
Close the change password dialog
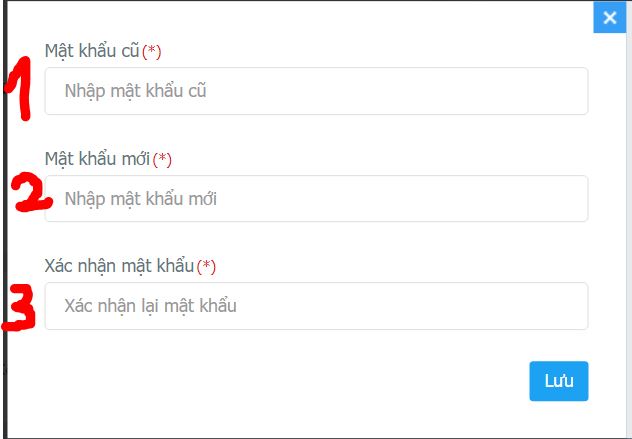[608, 17]
